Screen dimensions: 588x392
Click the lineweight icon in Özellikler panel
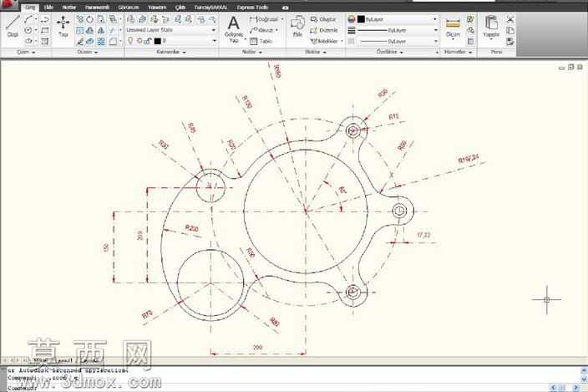click(x=352, y=30)
